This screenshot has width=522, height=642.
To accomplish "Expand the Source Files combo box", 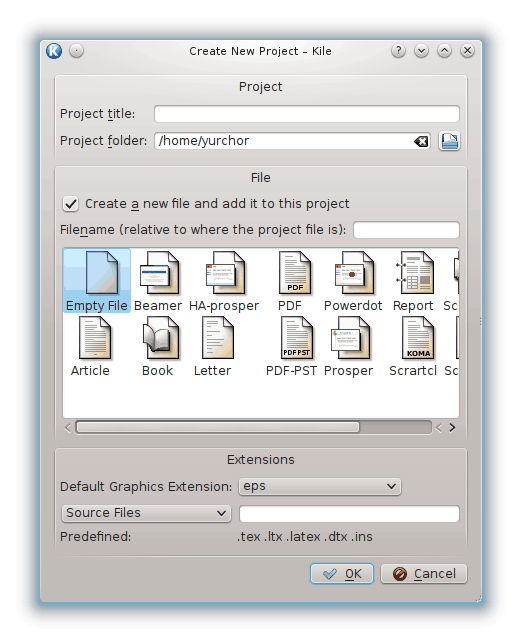I will [146, 513].
